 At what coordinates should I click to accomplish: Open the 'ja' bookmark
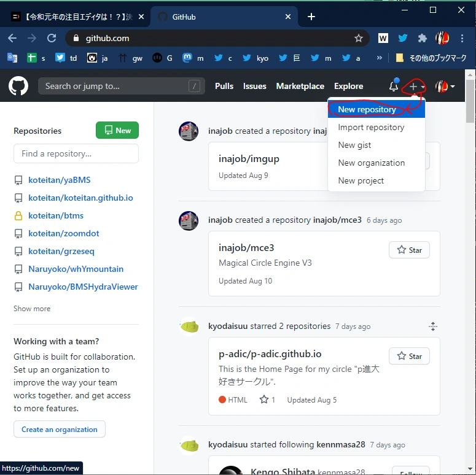coord(98,58)
